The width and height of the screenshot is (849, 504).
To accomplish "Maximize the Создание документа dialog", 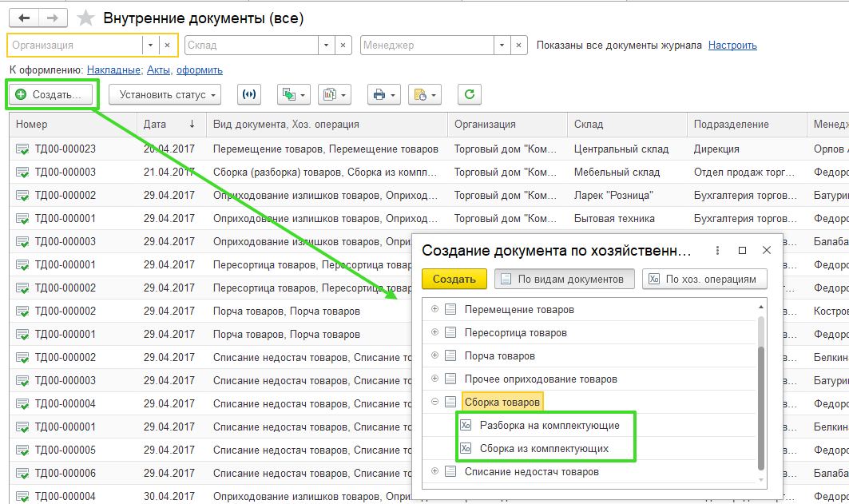I will (742, 250).
